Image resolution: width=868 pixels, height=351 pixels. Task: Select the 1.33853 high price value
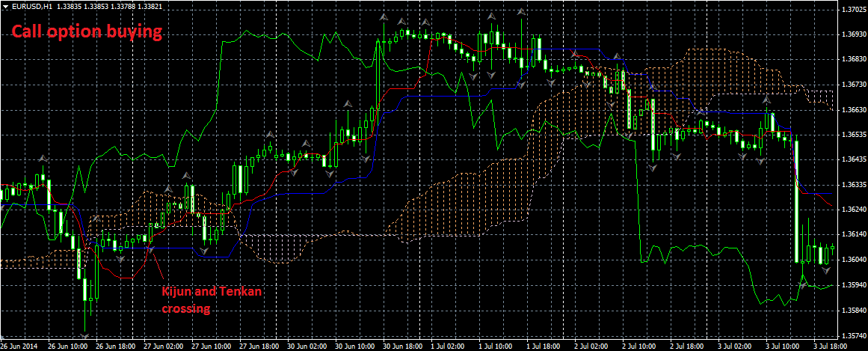[x=95, y=7]
